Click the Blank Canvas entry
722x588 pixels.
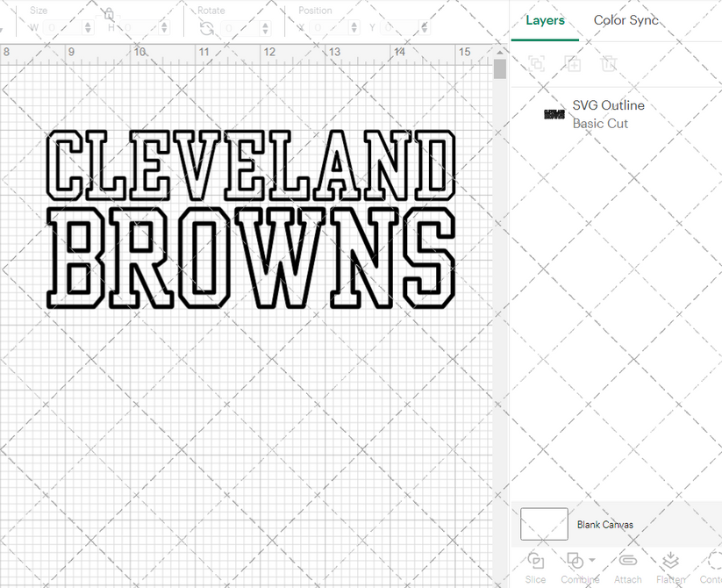pos(605,524)
